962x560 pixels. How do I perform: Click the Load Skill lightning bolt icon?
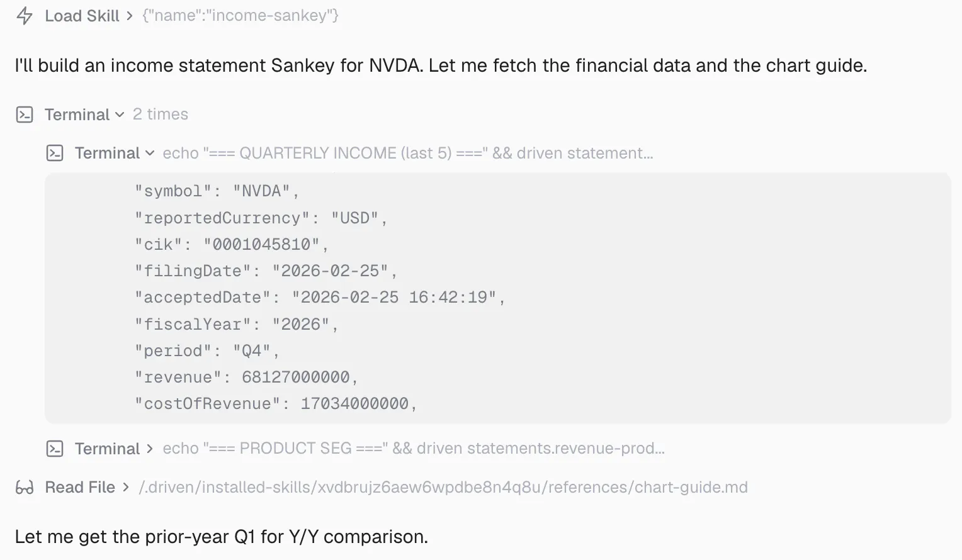point(25,16)
